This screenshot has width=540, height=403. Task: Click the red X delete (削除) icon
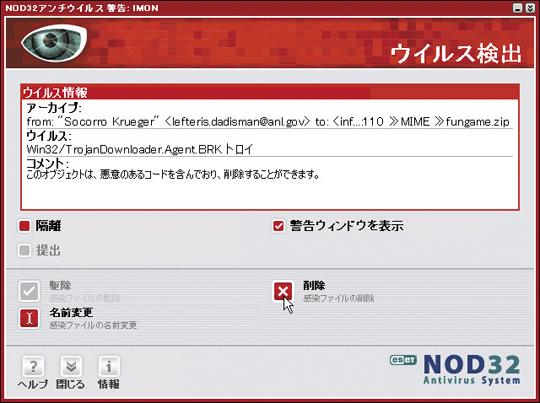click(x=283, y=291)
